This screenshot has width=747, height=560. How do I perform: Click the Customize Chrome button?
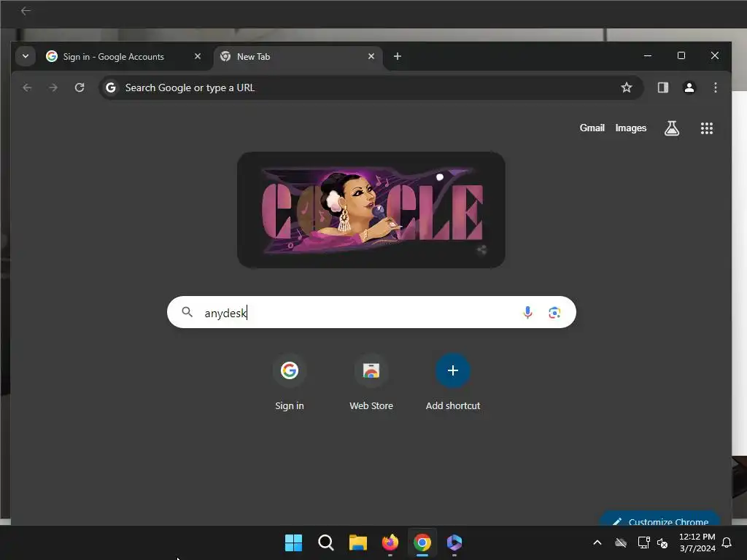pos(659,520)
